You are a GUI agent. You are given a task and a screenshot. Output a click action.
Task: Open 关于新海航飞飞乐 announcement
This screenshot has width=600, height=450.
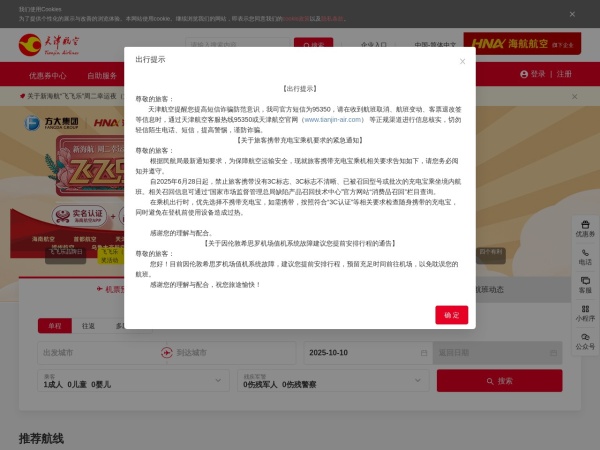click(71, 96)
